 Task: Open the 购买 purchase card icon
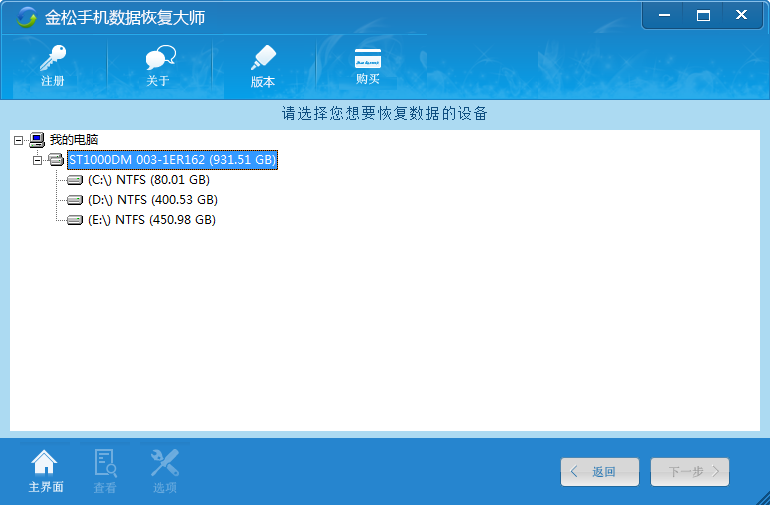click(x=368, y=58)
